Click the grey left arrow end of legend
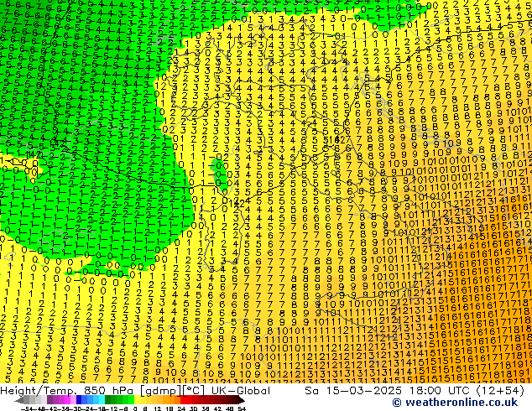 point(18,400)
